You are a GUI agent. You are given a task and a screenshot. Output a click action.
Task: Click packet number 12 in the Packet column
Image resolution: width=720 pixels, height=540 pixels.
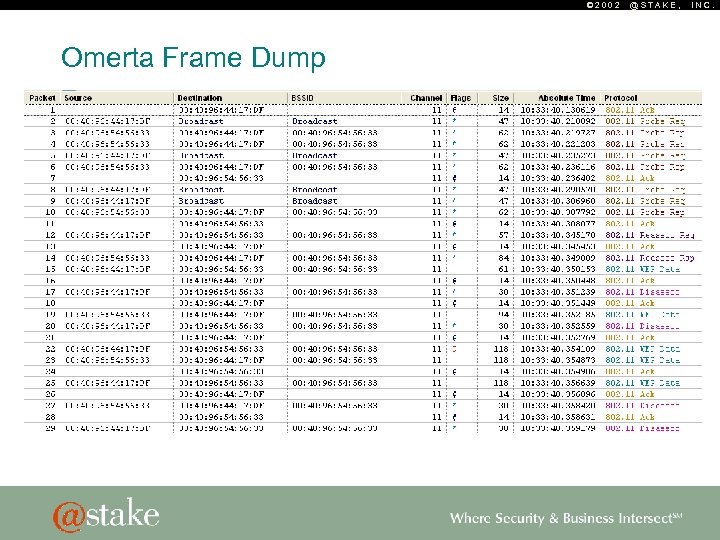51,235
